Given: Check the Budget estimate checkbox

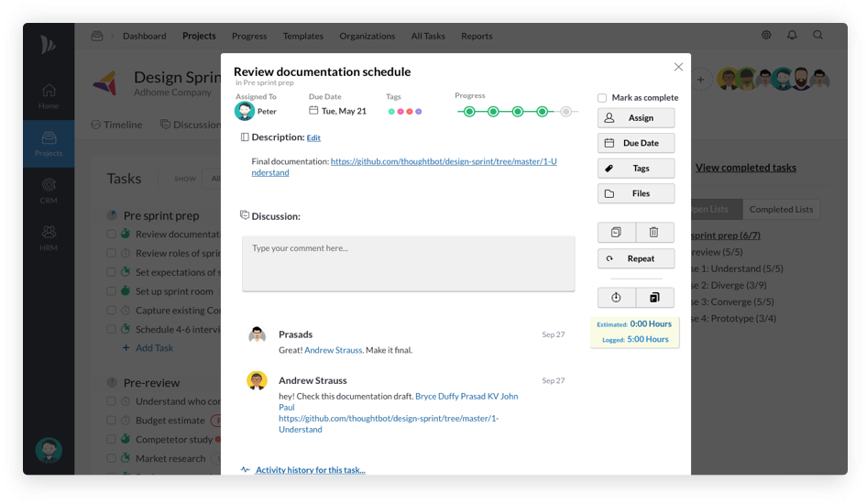Looking at the screenshot, I should click(x=111, y=420).
